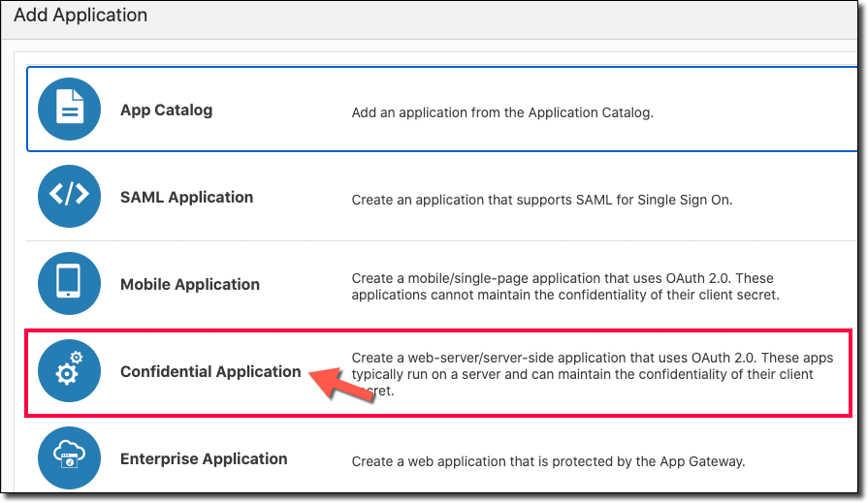The image size is (868, 503).
Task: Pick the Mobile Application label
Action: click(x=190, y=285)
